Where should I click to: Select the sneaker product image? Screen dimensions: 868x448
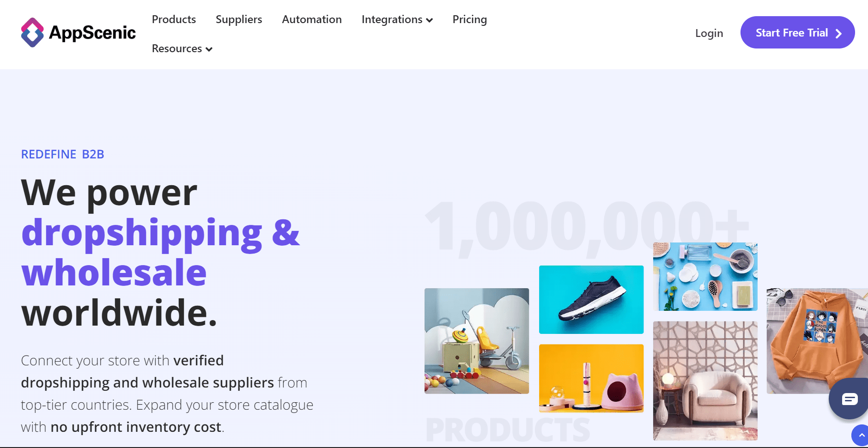(x=591, y=299)
